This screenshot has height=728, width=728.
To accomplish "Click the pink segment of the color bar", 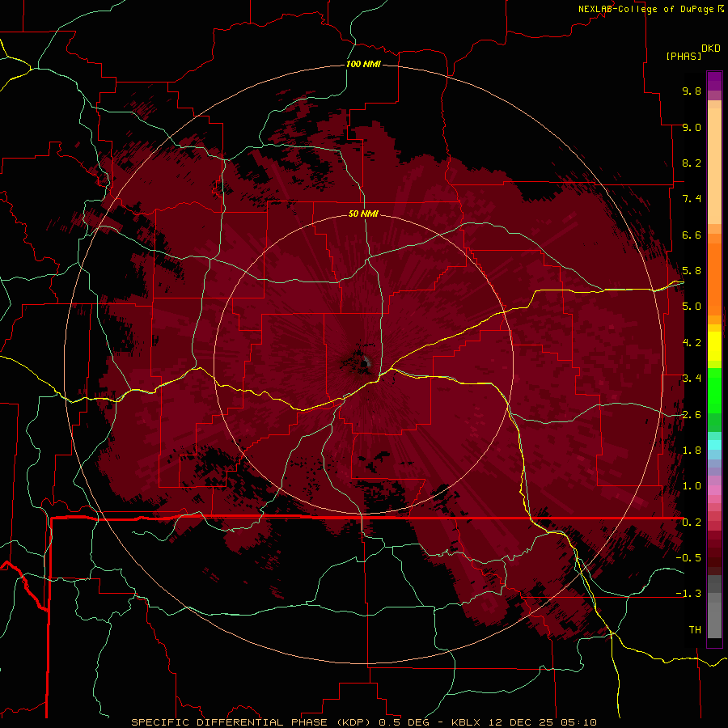I will coord(714,490).
